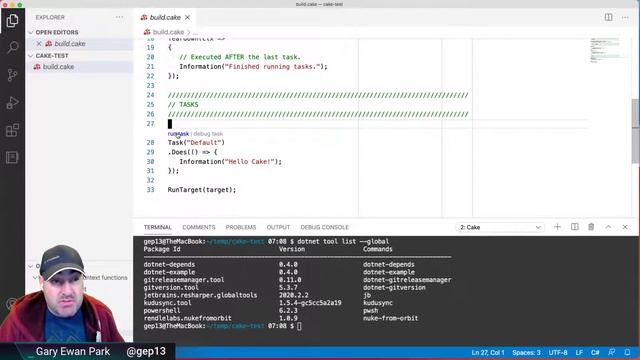The height and width of the screenshot is (360, 640).
Task: Click 'powershell' row in terminal output
Action: pos(162,311)
